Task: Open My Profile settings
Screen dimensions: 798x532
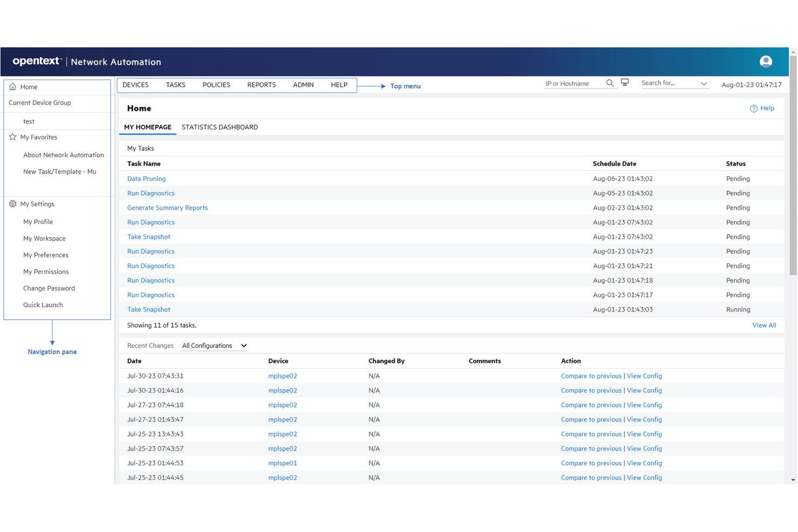Action: 38,222
